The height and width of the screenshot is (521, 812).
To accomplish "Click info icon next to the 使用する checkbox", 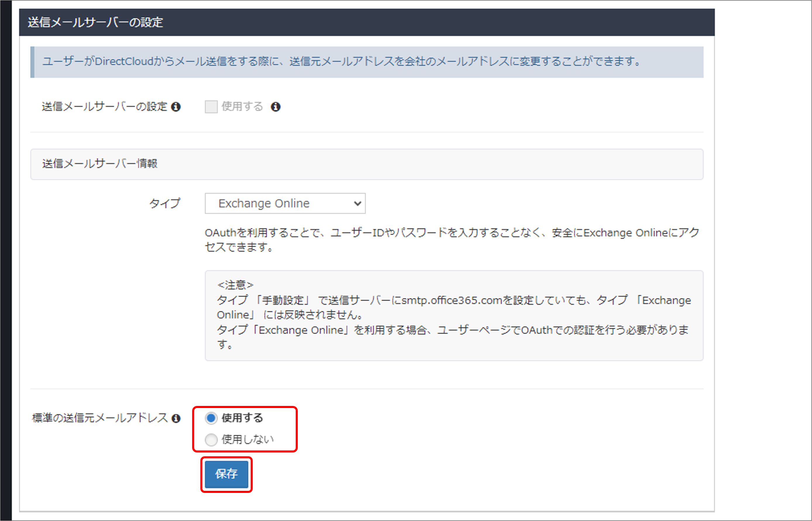I will pyautogui.click(x=276, y=107).
